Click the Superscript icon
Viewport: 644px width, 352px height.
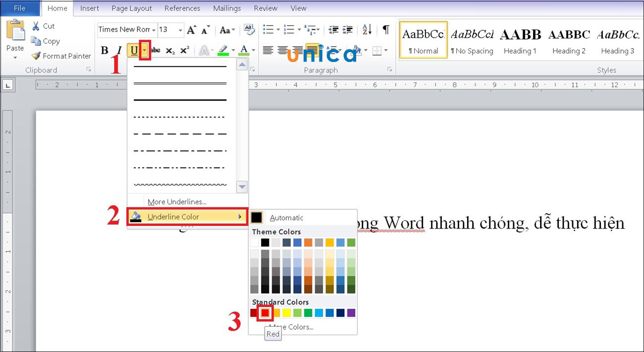point(184,50)
